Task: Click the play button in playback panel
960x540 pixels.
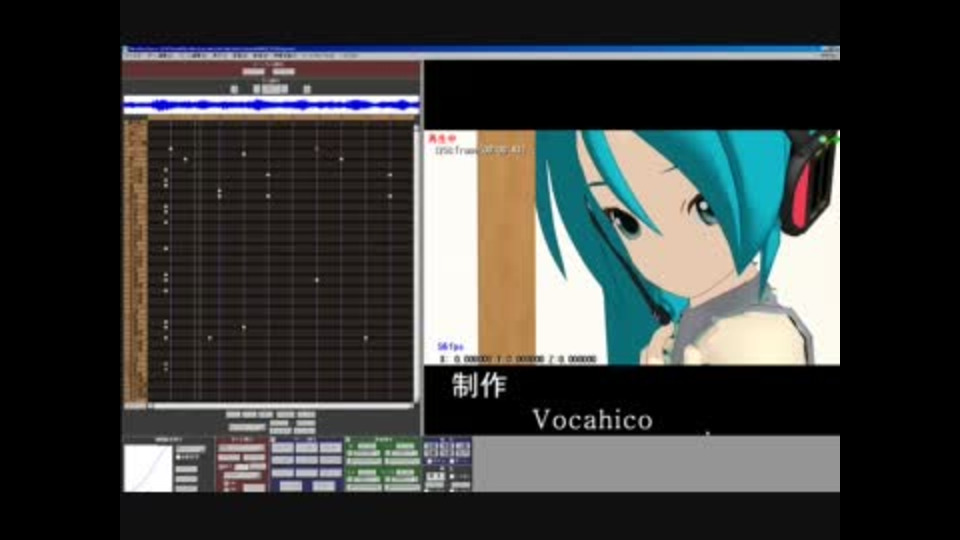Action: [435, 476]
